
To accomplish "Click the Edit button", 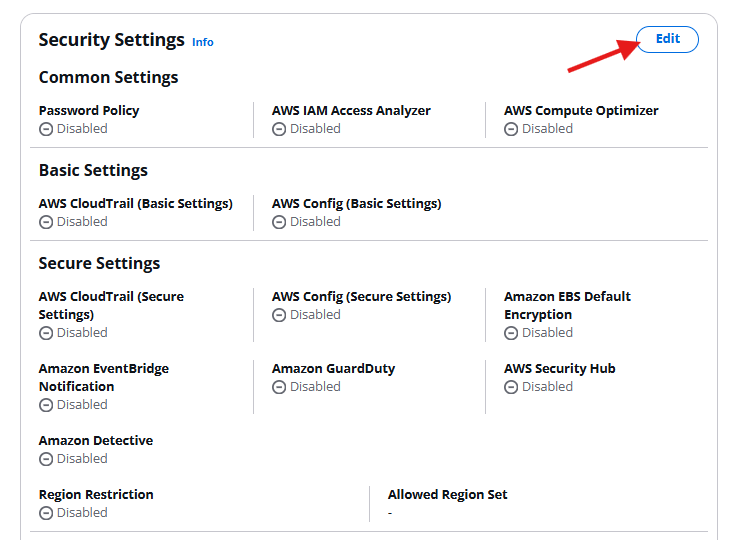I will [x=667, y=39].
